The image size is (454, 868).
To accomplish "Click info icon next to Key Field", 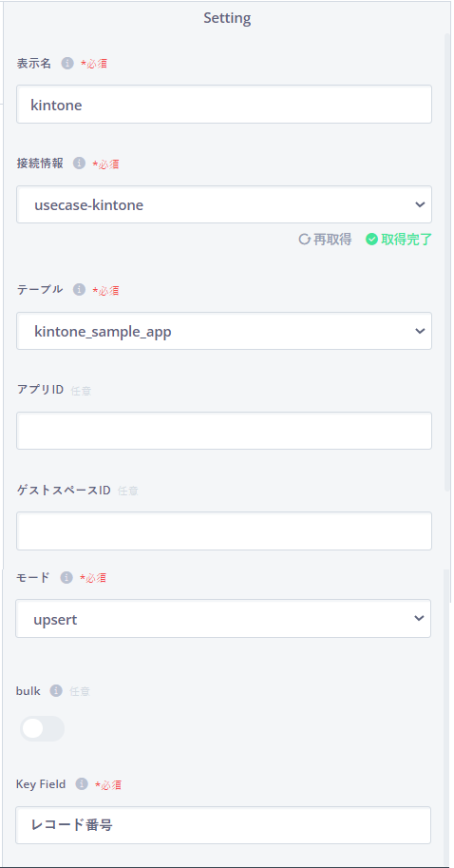I will [82, 783].
